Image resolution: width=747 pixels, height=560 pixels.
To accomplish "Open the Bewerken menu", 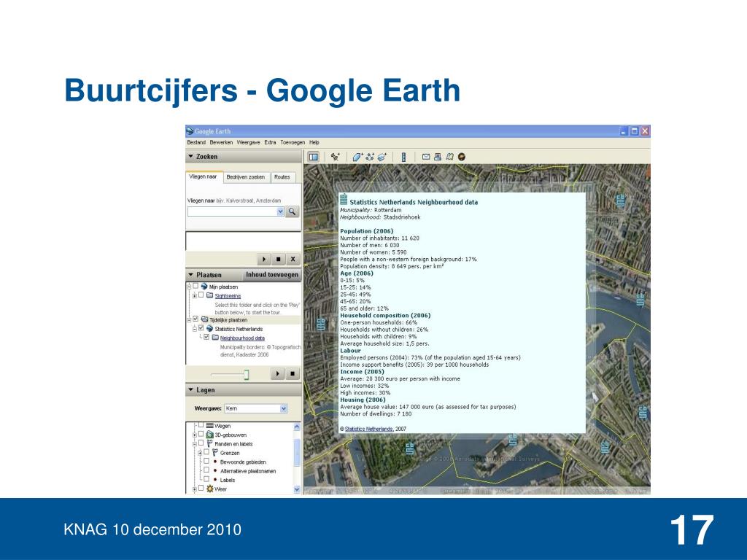I will 221,142.
